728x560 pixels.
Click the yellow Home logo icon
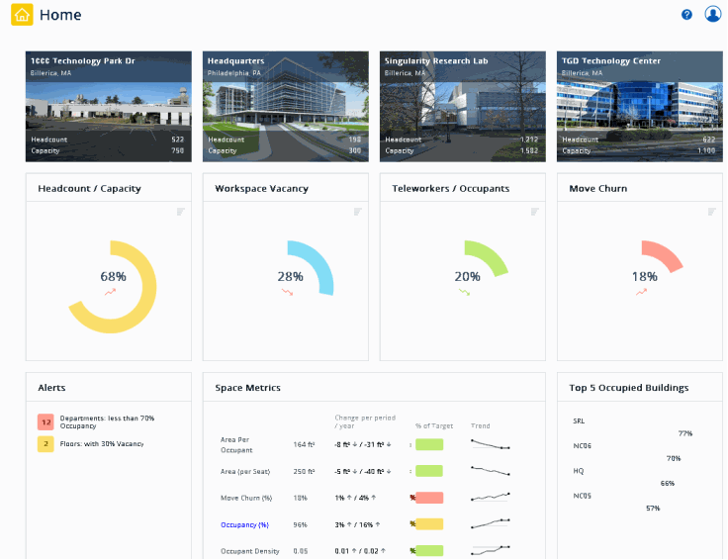click(22, 15)
